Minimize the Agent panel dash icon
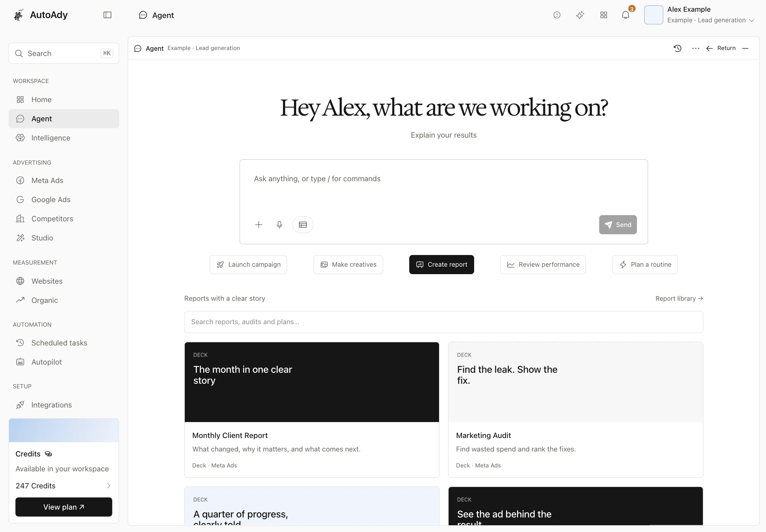The image size is (766, 532). pyautogui.click(x=745, y=48)
